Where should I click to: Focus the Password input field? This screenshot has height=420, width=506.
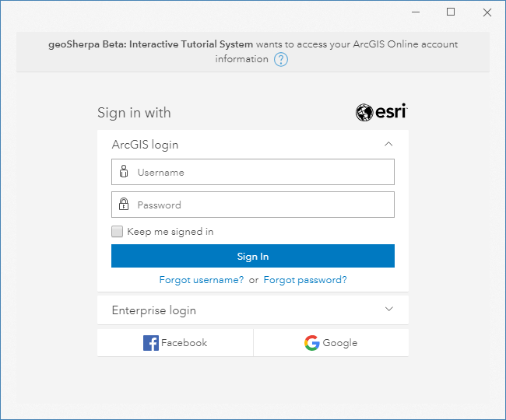[x=253, y=205]
